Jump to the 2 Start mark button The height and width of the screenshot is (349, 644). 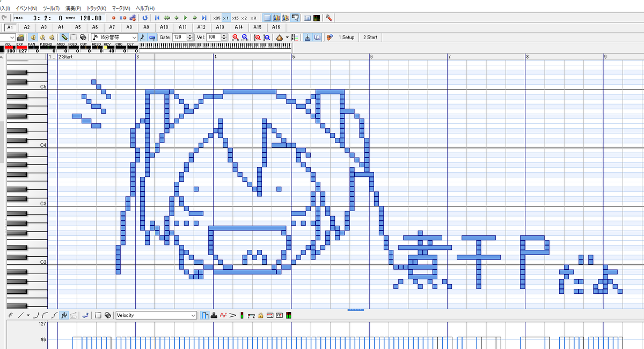(370, 38)
